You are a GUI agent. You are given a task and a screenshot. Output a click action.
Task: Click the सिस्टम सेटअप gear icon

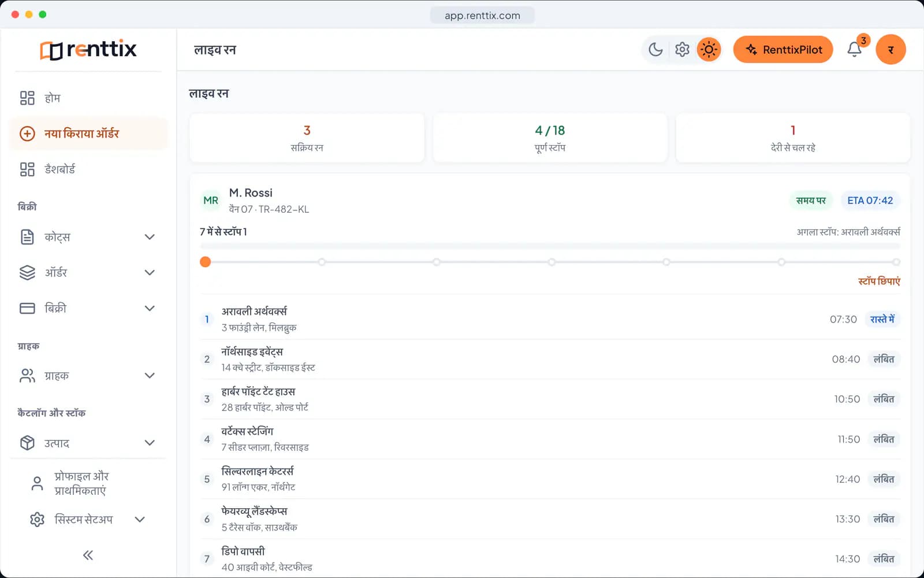[37, 519]
